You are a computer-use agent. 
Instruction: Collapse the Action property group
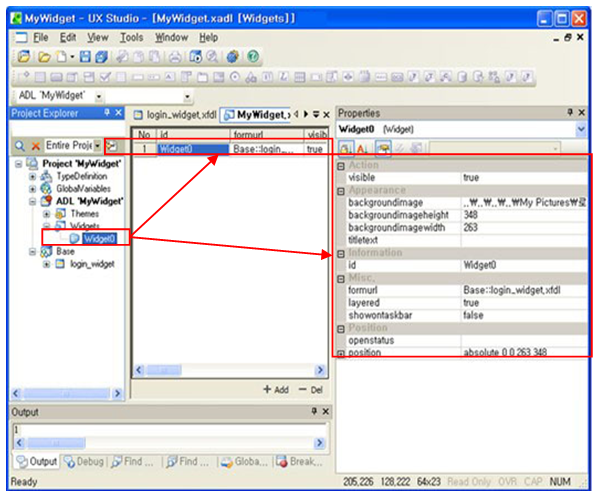(x=341, y=166)
